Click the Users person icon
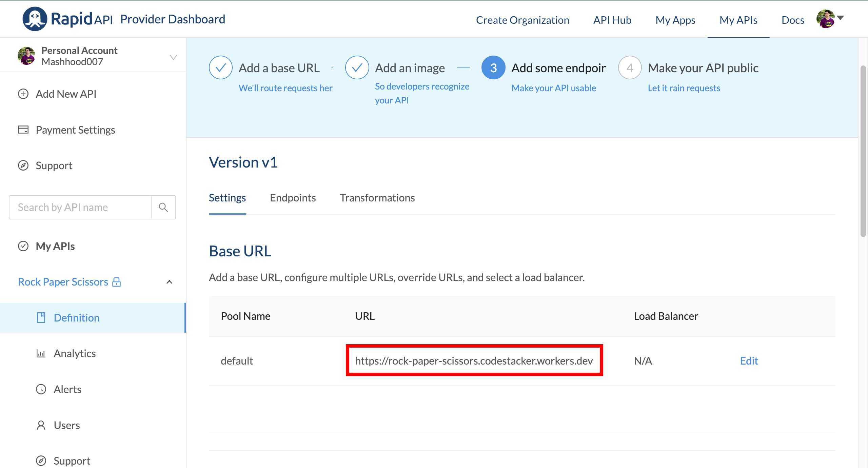The image size is (868, 468). (x=41, y=425)
